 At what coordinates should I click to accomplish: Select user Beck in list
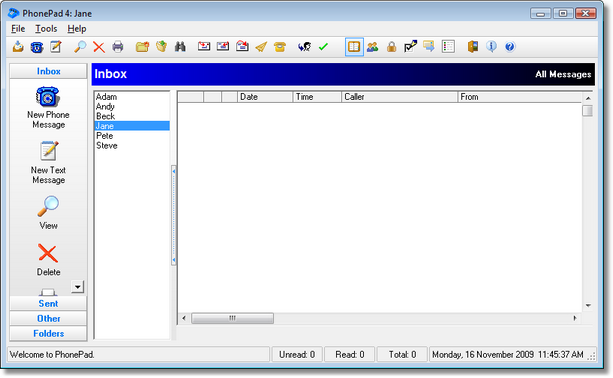tap(132, 116)
